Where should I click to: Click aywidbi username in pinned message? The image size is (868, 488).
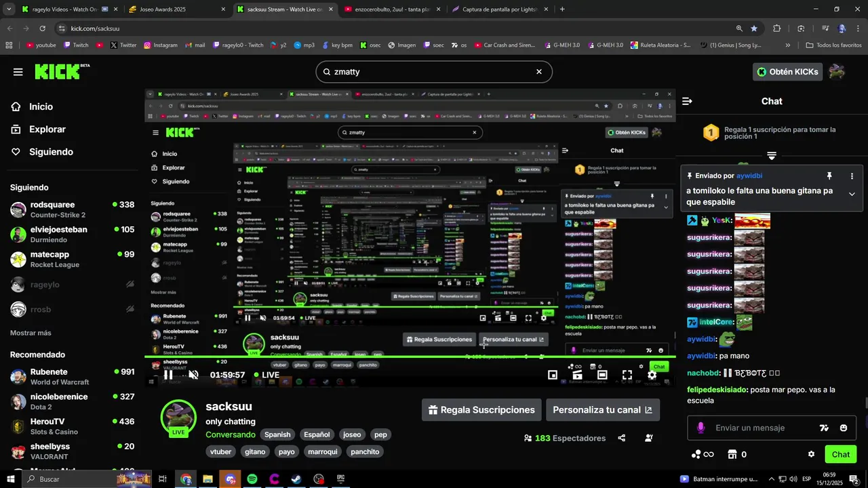point(749,176)
